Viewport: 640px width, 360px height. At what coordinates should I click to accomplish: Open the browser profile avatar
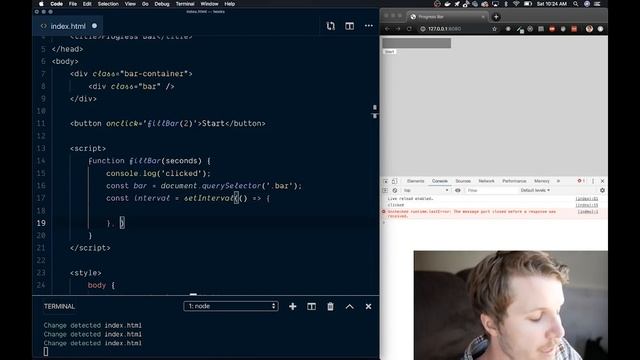589,29
